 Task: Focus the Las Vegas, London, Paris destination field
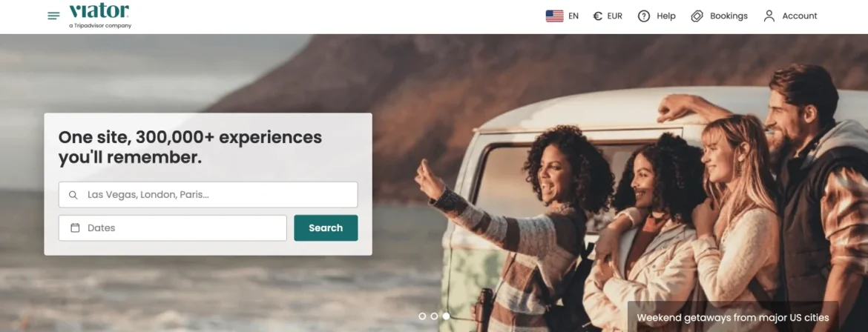tap(208, 195)
